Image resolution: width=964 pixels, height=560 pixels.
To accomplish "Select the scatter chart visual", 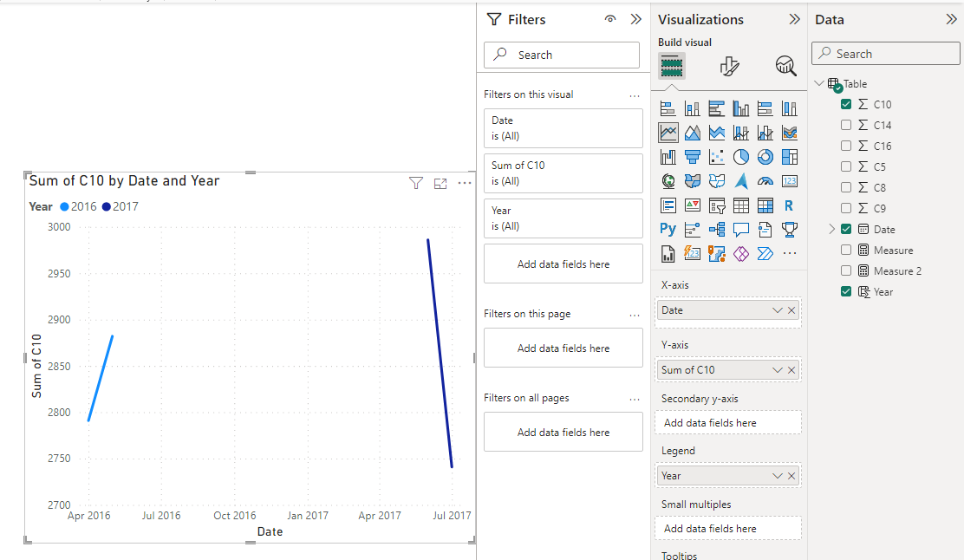I will [x=716, y=158].
